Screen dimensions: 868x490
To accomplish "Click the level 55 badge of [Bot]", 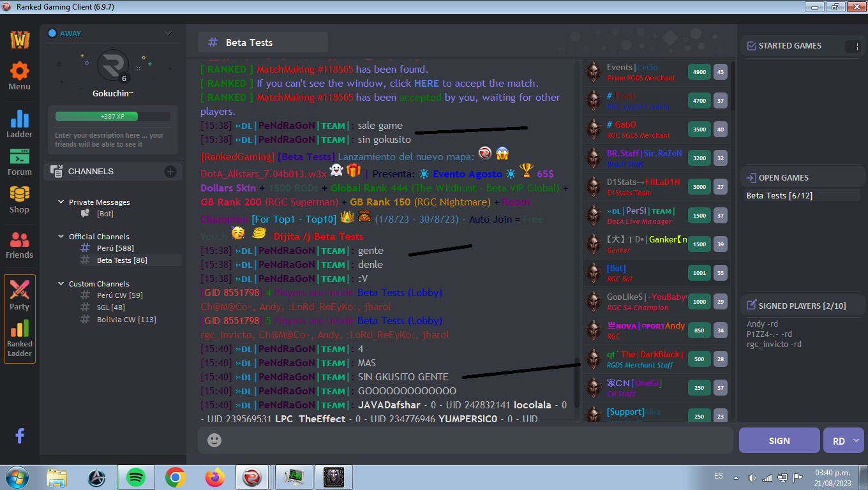I will (721, 273).
